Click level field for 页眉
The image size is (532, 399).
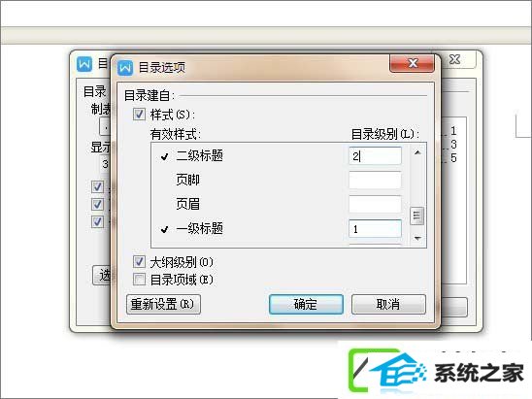coord(375,204)
